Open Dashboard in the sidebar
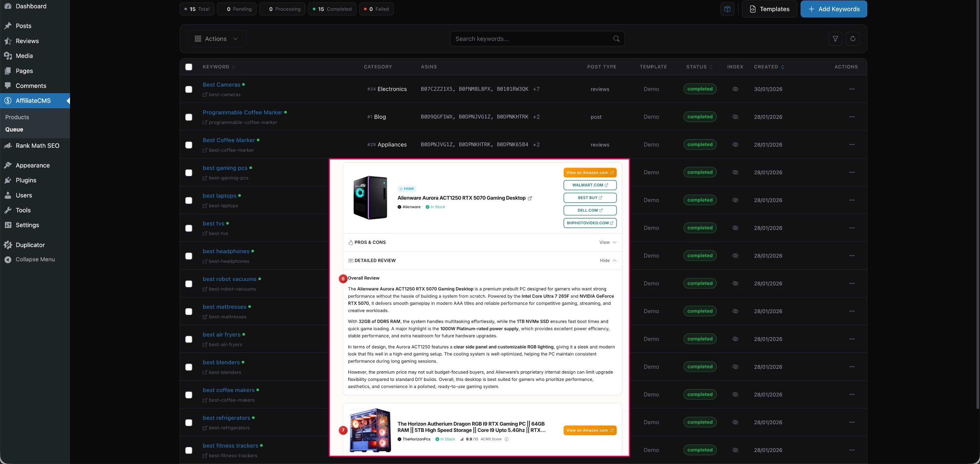Image resolution: width=980 pixels, height=464 pixels. click(x=31, y=6)
